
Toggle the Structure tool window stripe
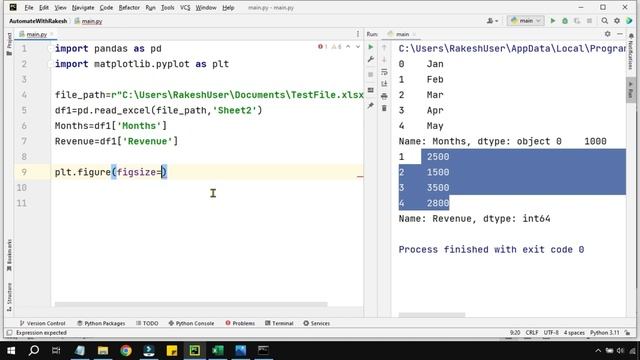tap(9, 297)
